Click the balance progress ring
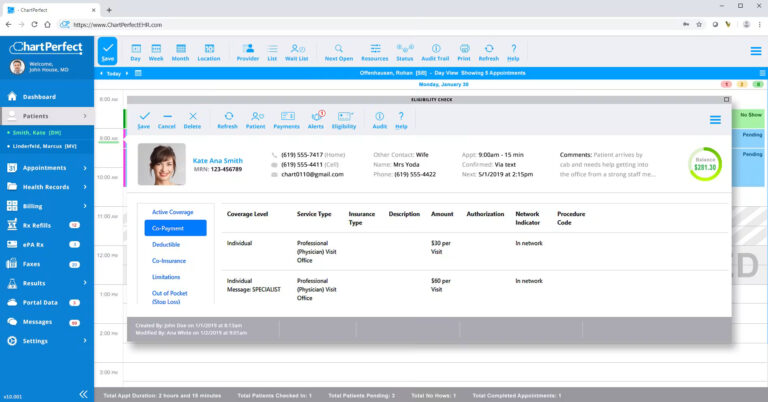Screen dimensions: 768x402 (x=705, y=165)
